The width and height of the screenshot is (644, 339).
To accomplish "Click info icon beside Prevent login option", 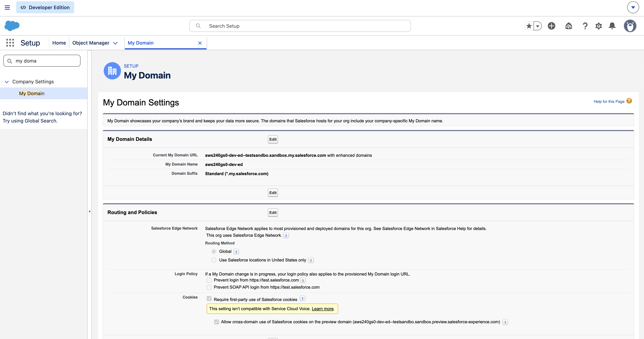I will click(x=303, y=280).
